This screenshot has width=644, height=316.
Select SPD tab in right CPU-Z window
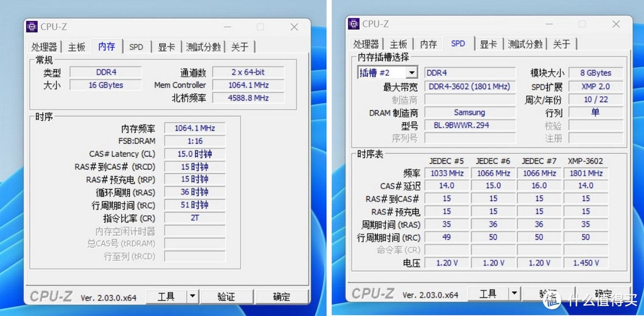[458, 43]
